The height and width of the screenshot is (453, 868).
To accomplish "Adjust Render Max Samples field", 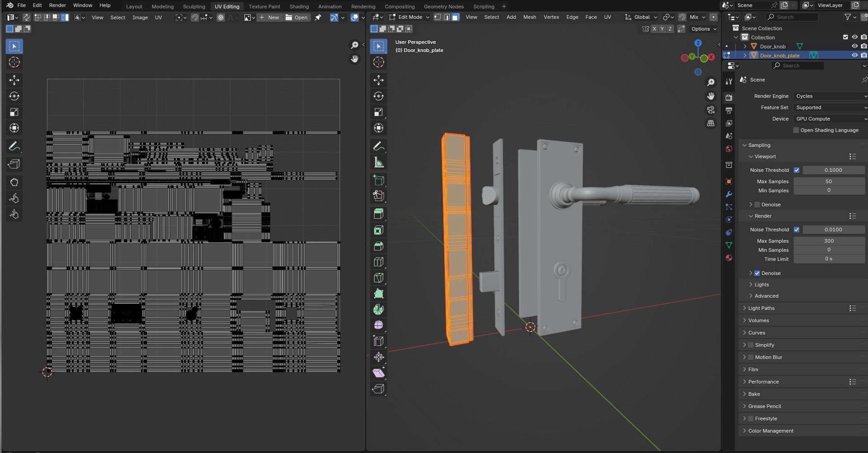I will [x=829, y=241].
